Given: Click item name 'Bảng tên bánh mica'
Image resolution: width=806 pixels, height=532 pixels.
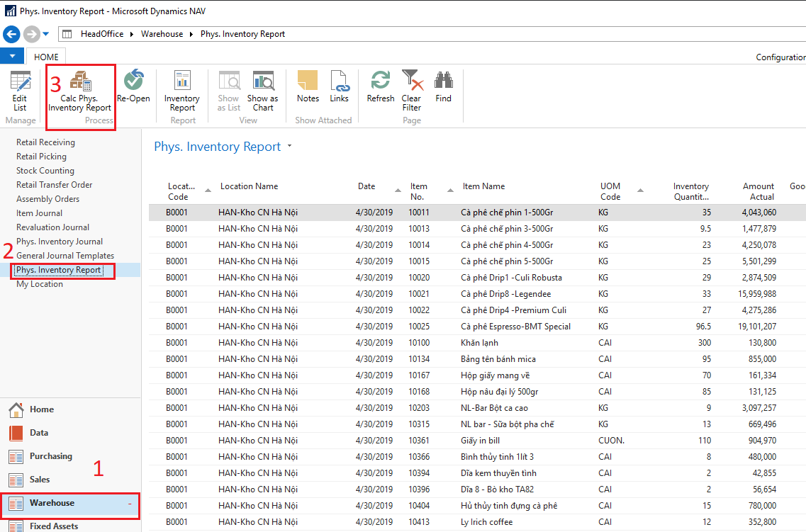Looking at the screenshot, I should click(498, 359).
